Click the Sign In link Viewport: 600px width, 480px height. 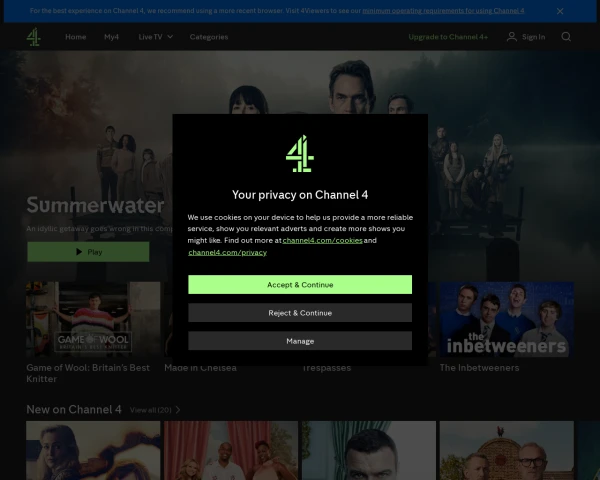coord(533,37)
